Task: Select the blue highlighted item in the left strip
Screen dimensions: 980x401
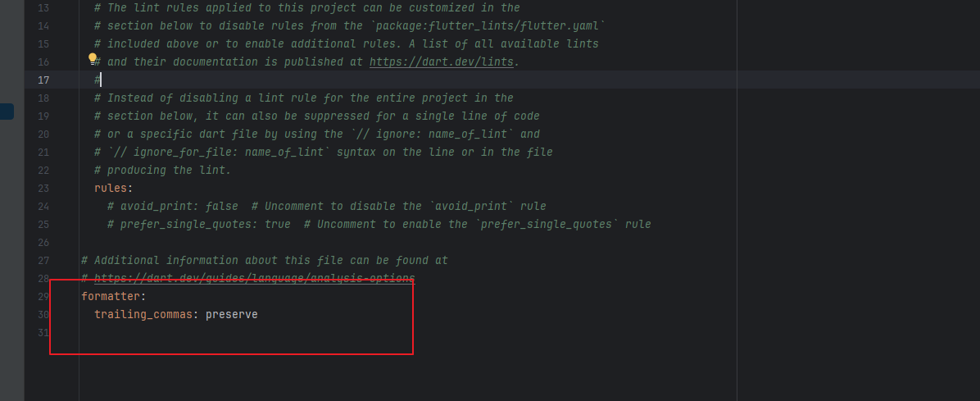Action: click(x=7, y=112)
